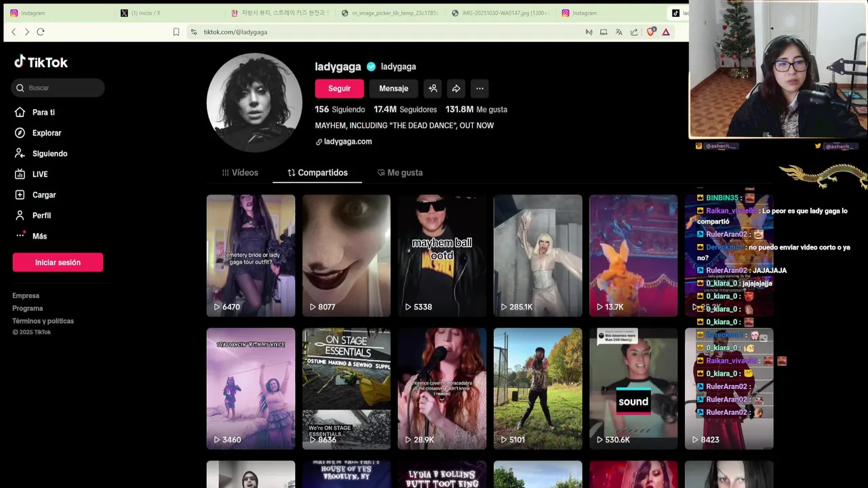Click the LIVE sidebar icon
Viewport: 868px width, 488px height.
[20, 174]
